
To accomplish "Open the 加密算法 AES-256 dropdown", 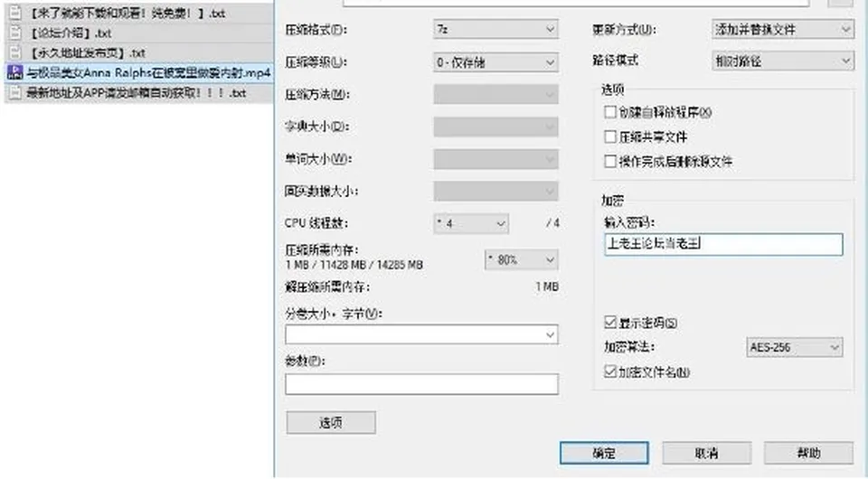I will click(x=795, y=347).
